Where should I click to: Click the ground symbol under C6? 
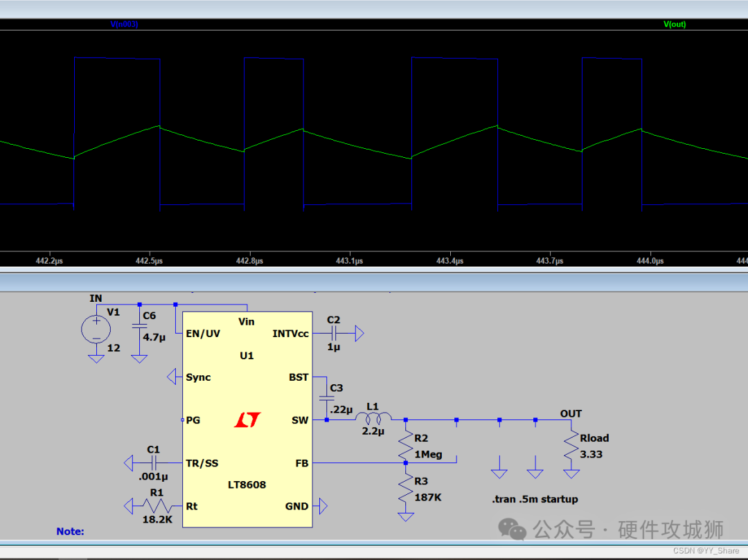coord(139,359)
